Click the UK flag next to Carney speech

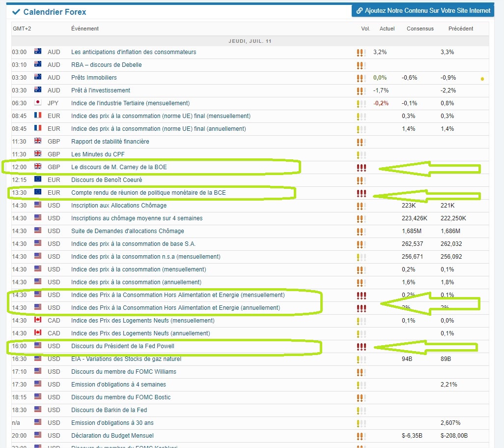(x=38, y=166)
